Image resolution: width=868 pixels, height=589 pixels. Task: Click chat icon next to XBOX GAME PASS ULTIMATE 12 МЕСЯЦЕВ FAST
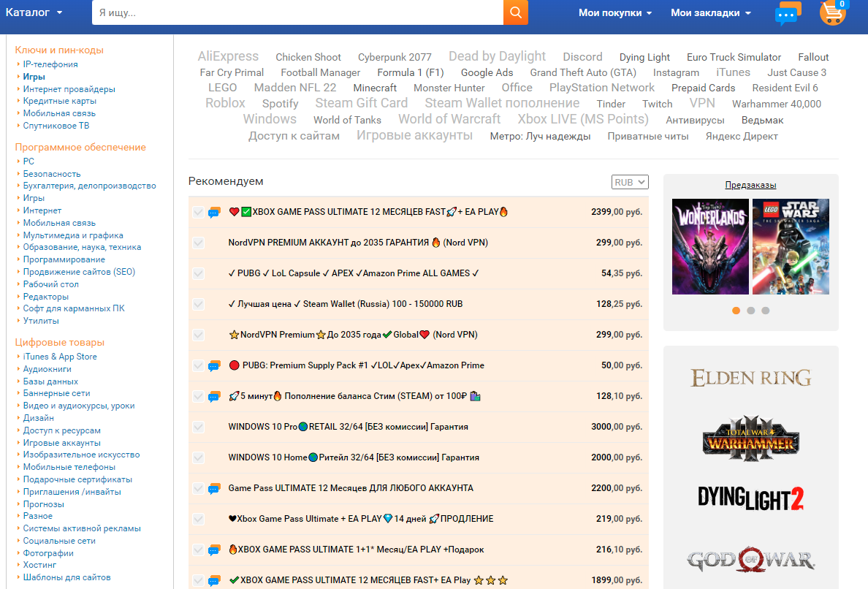(x=214, y=213)
